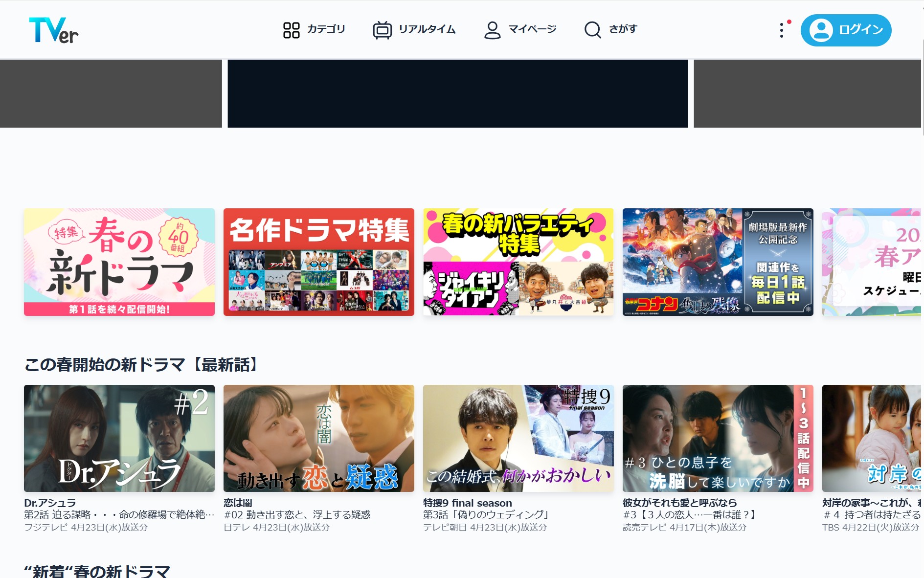This screenshot has width=924, height=578.
Task: Select the left gray carousel slide
Action: (111, 93)
